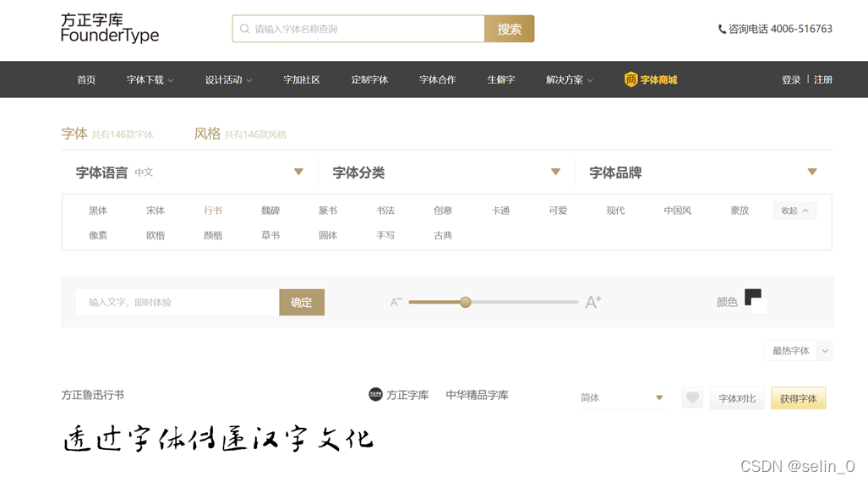Switch to the 字体 tab
This screenshot has width=868, height=482.
tap(74, 134)
